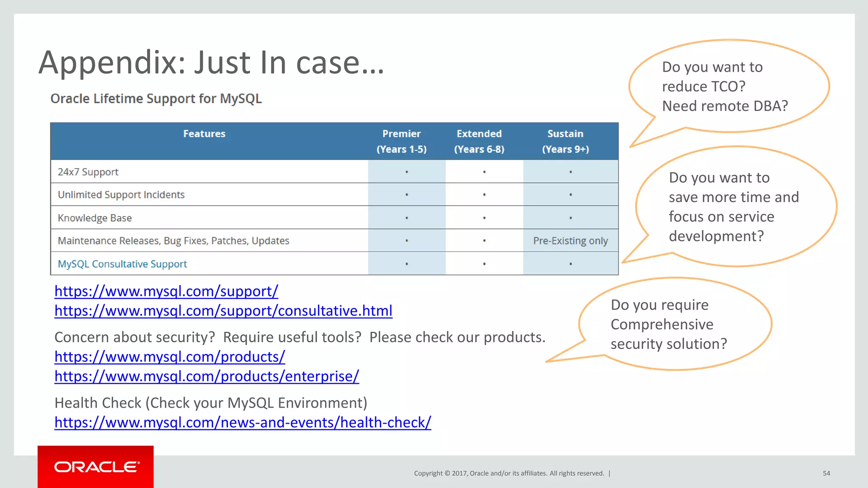Click the Appendix: Just In case title
This screenshot has height=488, width=868.
[211, 63]
